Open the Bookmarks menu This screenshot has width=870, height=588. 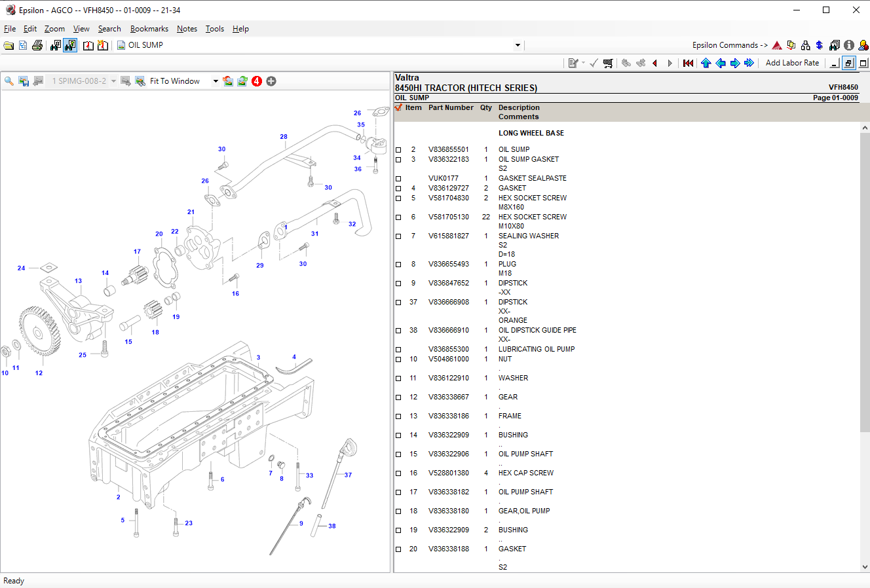[149, 29]
